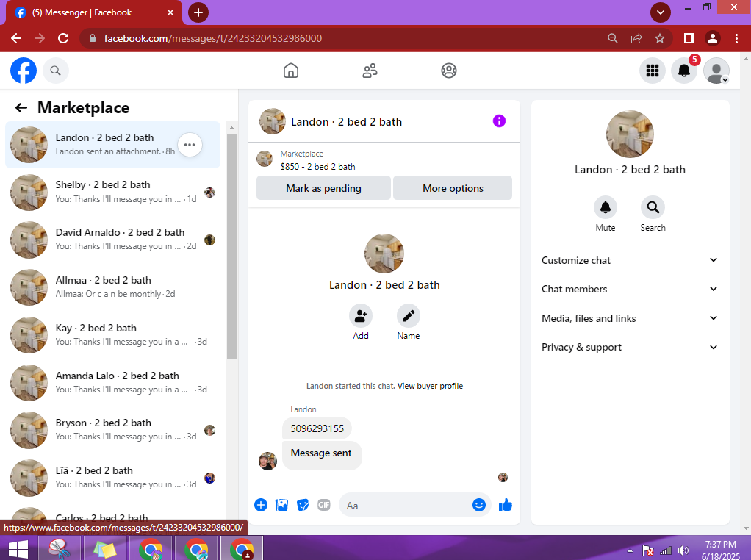Image resolution: width=751 pixels, height=560 pixels.
Task: Expand Privacy & support section
Action: click(x=630, y=347)
